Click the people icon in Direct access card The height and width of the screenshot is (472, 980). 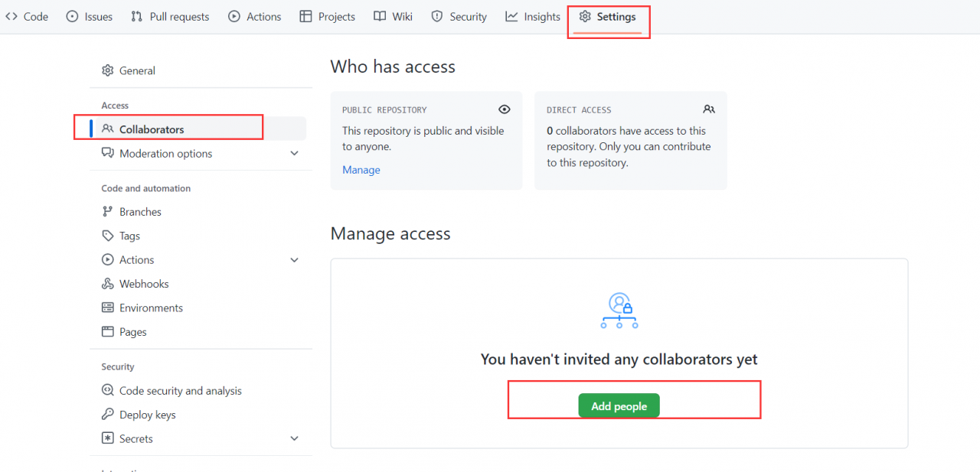pyautogui.click(x=709, y=109)
